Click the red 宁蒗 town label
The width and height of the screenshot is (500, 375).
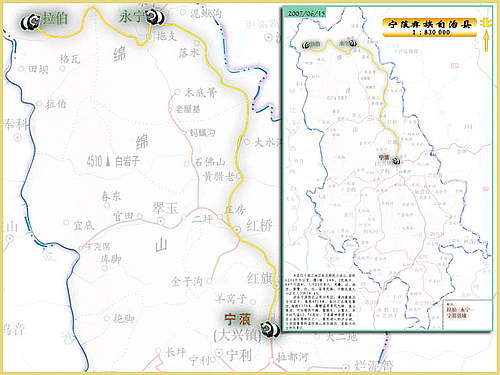pyautogui.click(x=237, y=319)
